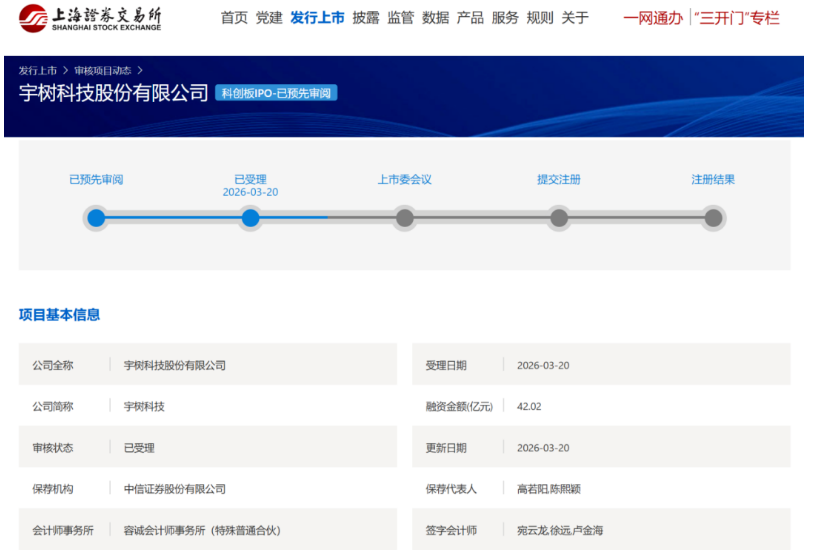This screenshot has width=823, height=557.
Task: Navigate to the 数据 menu
Action: point(436,18)
